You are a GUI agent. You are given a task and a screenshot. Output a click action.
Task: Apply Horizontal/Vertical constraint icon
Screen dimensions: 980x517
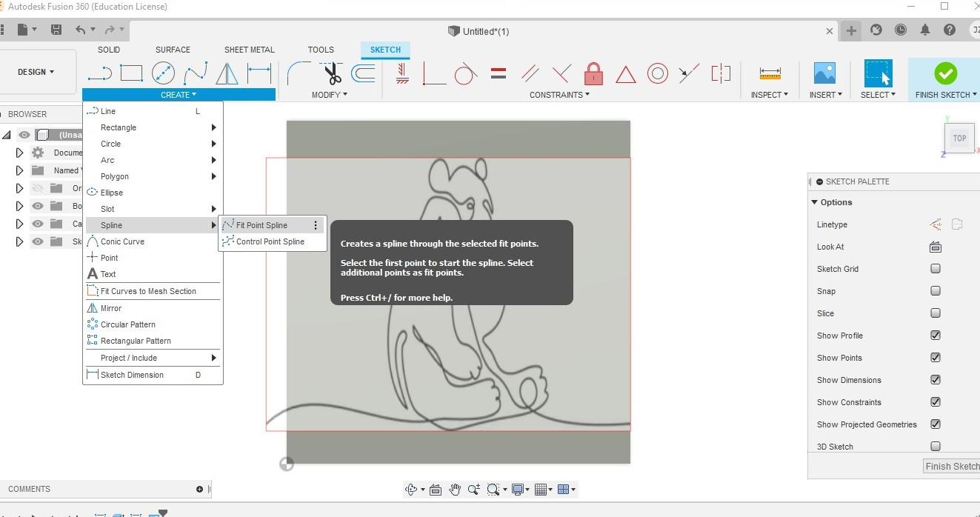click(402, 73)
